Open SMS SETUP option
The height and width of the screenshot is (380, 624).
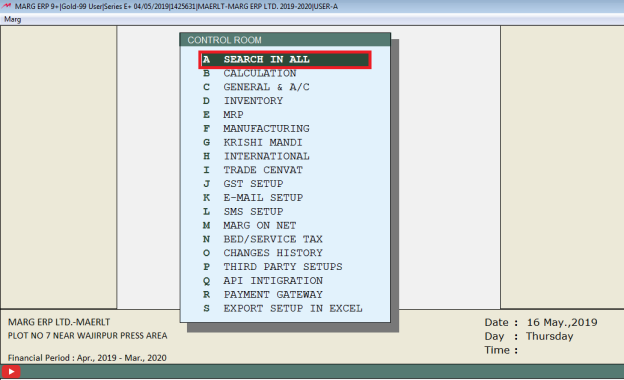click(253, 212)
